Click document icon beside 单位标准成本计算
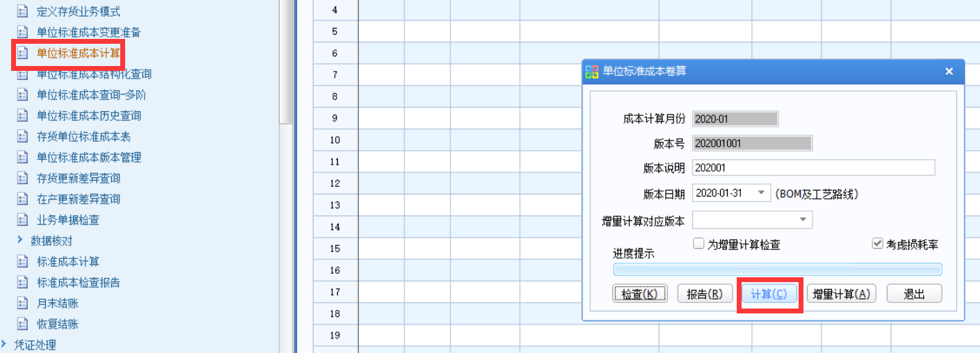Viewport: 980px width, 353px height. point(22,54)
